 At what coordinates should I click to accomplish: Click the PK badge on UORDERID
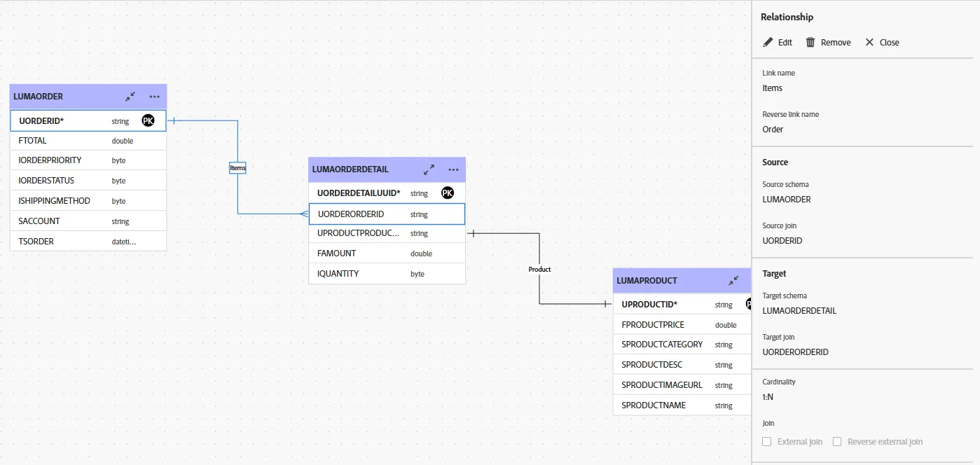coord(148,121)
